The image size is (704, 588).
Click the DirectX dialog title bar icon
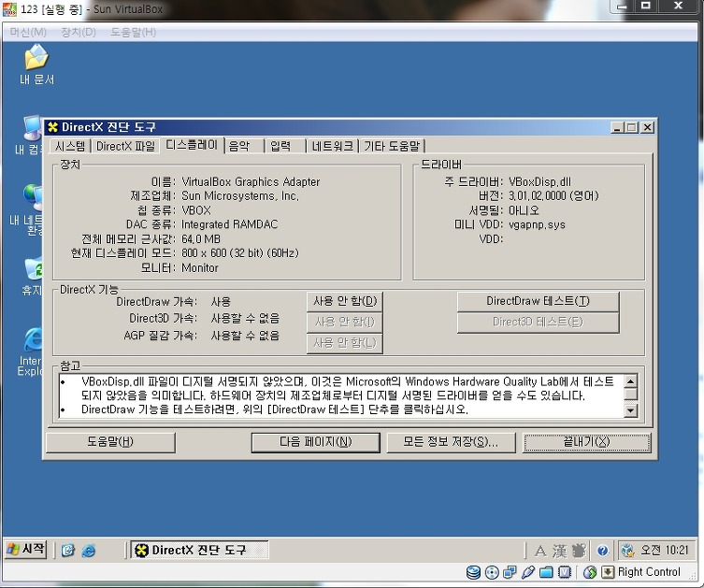tap(53, 127)
